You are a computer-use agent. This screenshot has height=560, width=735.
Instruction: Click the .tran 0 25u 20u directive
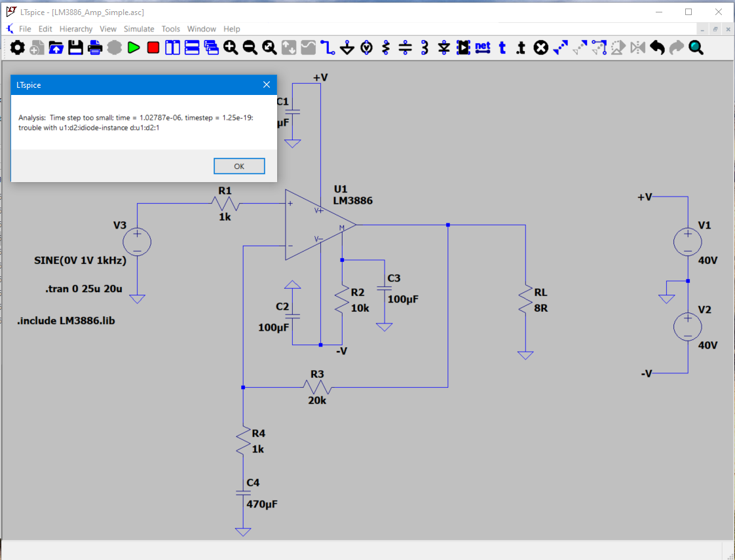click(x=84, y=289)
